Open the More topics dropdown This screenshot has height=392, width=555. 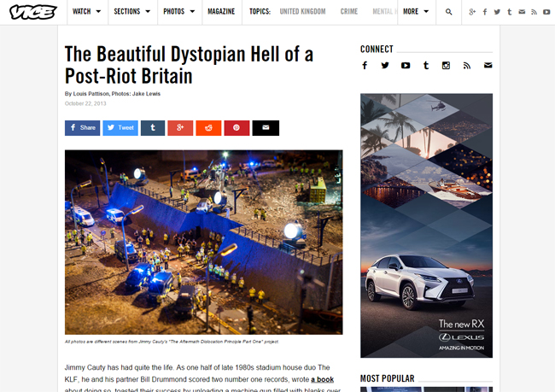[x=417, y=12]
